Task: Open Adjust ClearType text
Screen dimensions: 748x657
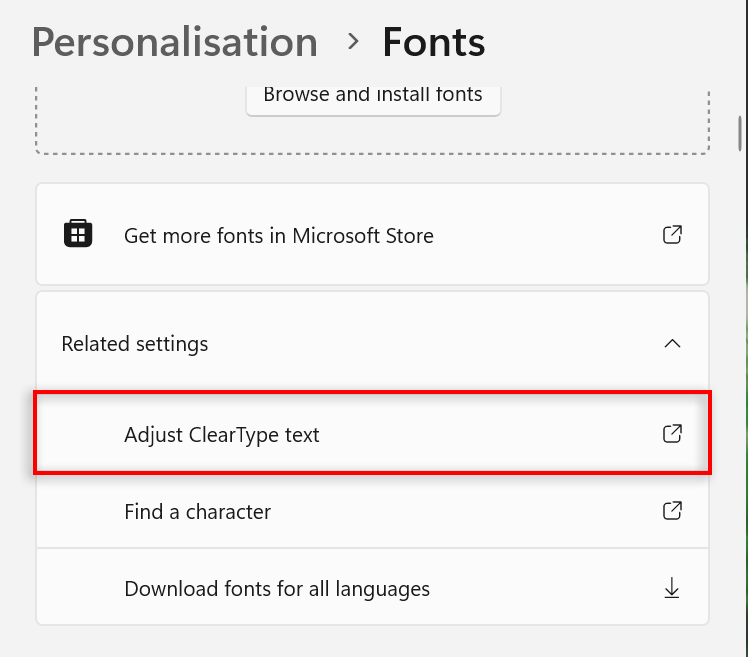Action: click(222, 435)
